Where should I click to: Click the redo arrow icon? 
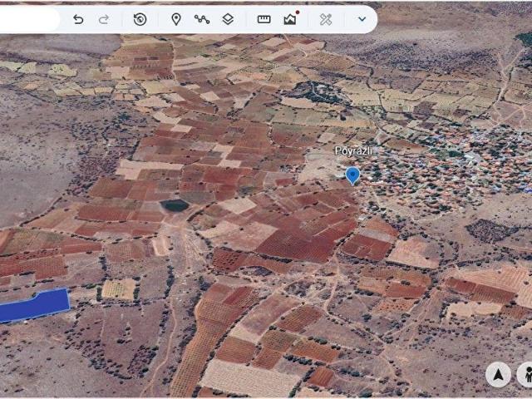pyautogui.click(x=104, y=19)
